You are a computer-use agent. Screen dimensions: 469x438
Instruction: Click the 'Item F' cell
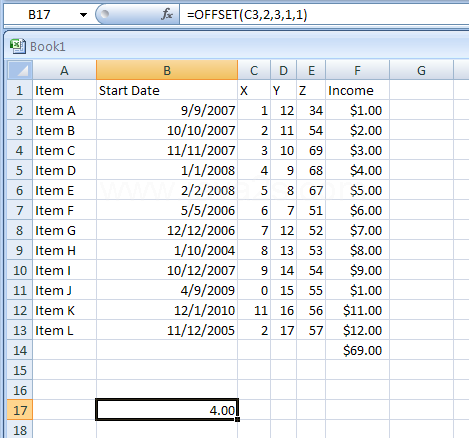(64, 210)
